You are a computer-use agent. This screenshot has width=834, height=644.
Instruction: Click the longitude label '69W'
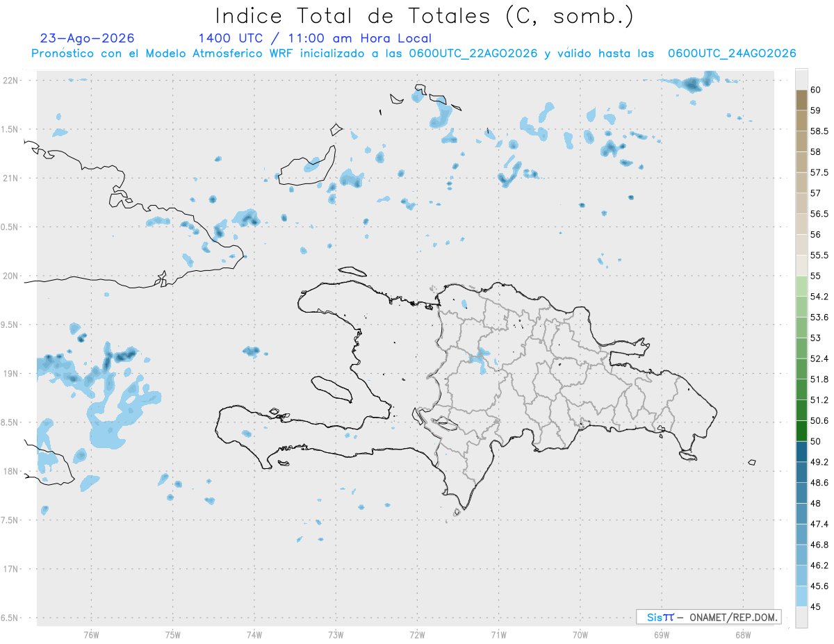coord(661,634)
